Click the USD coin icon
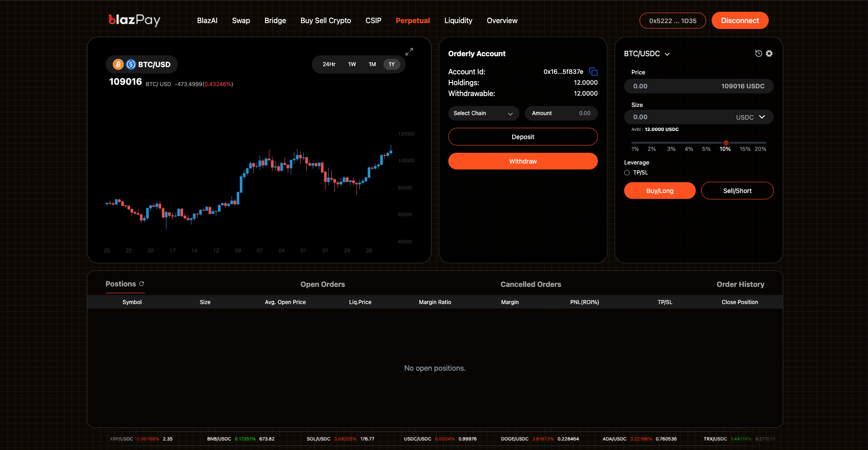The width and height of the screenshot is (868, 450). pos(131,64)
